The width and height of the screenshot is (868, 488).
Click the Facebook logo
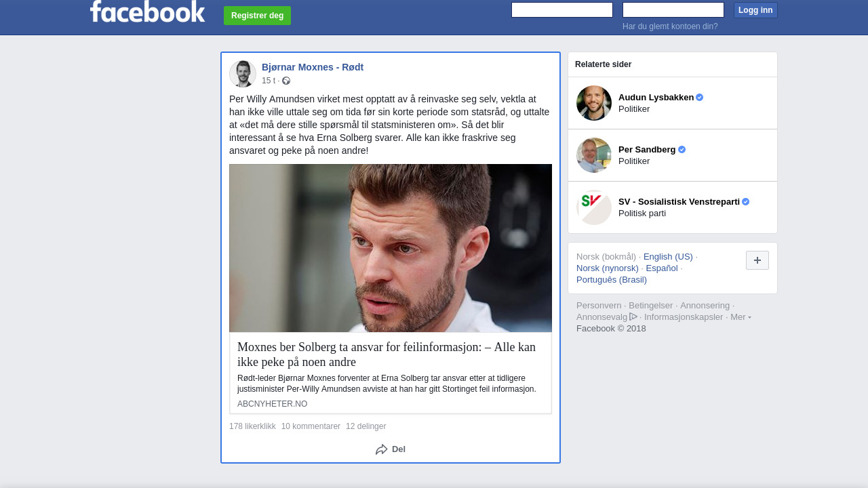[x=147, y=11]
